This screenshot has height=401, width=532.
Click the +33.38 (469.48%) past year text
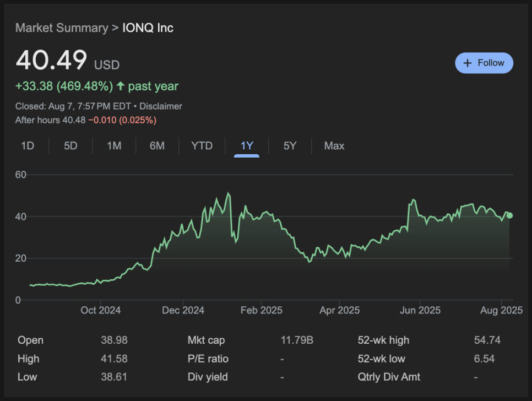[x=97, y=86]
